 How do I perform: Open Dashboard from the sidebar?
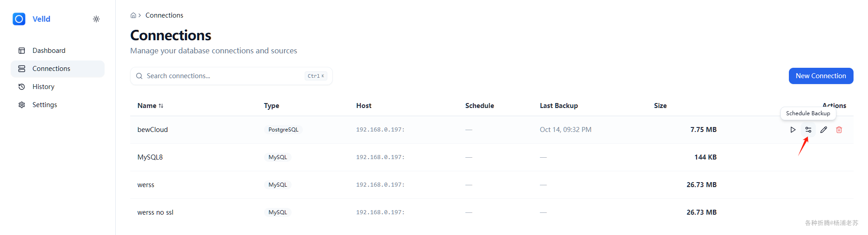click(x=49, y=51)
